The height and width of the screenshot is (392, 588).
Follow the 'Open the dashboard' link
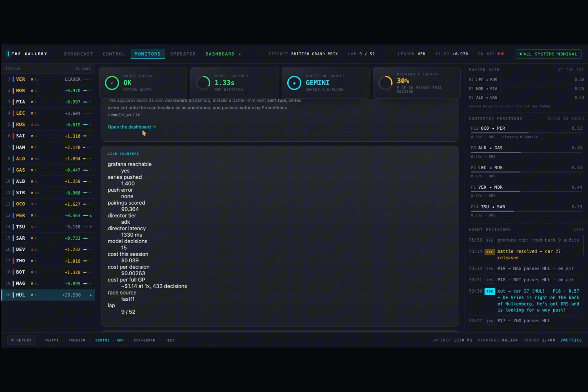(x=132, y=127)
